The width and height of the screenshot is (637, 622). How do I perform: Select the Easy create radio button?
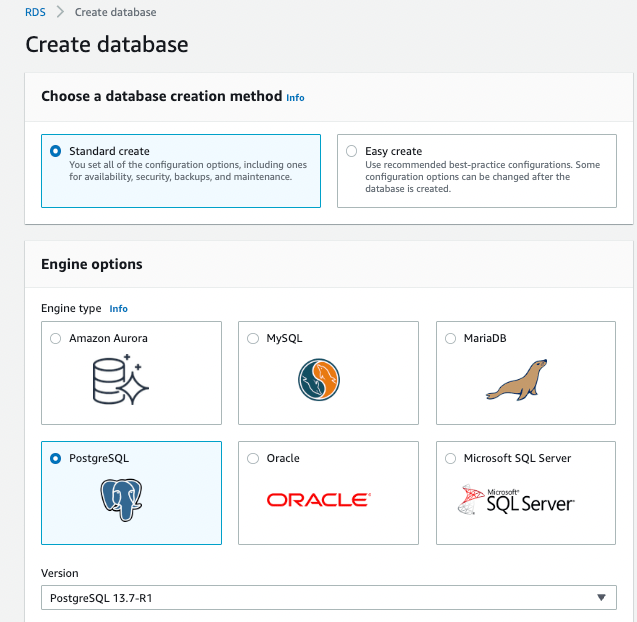[x=351, y=151]
